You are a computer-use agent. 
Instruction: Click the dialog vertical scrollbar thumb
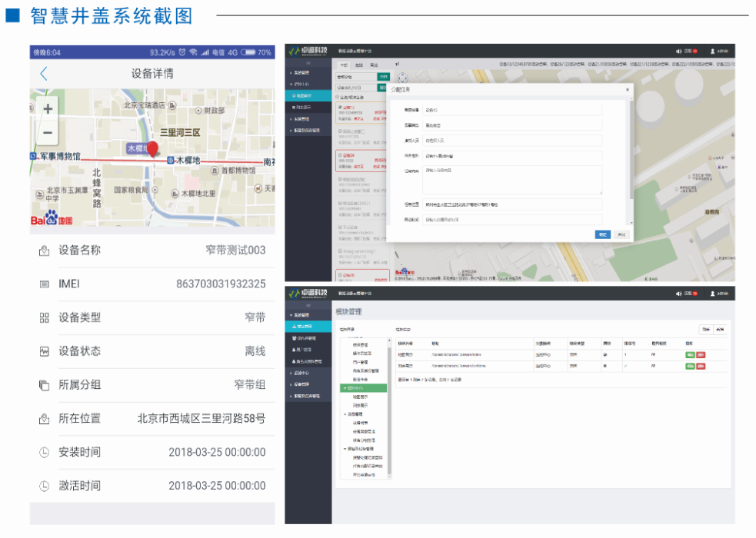pyautogui.click(x=631, y=149)
